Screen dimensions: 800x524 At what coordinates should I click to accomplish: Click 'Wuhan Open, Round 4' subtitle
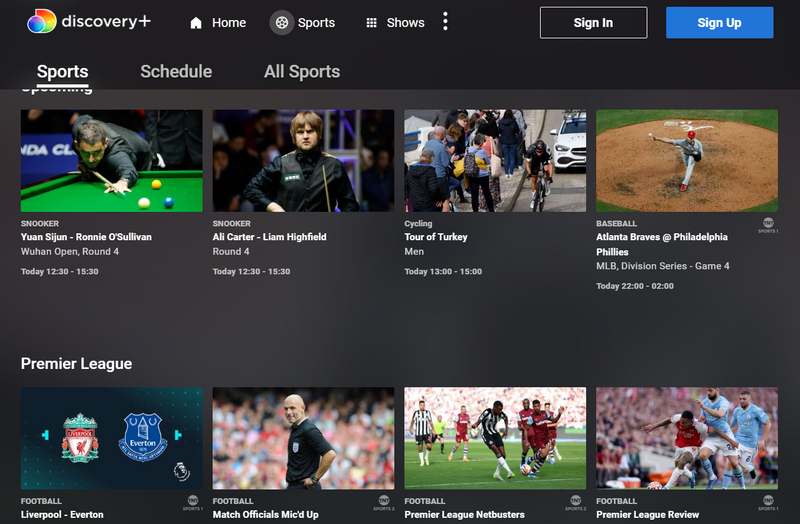[70, 252]
